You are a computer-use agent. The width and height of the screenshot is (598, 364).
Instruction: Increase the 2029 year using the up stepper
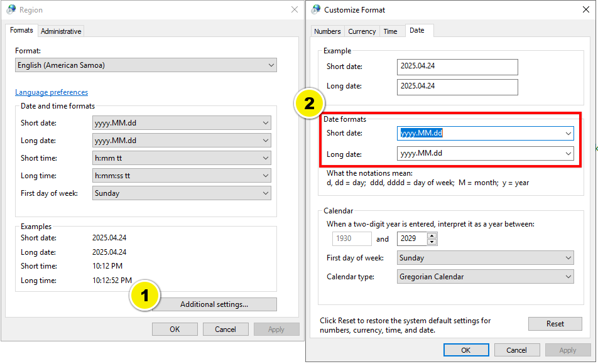click(433, 235)
